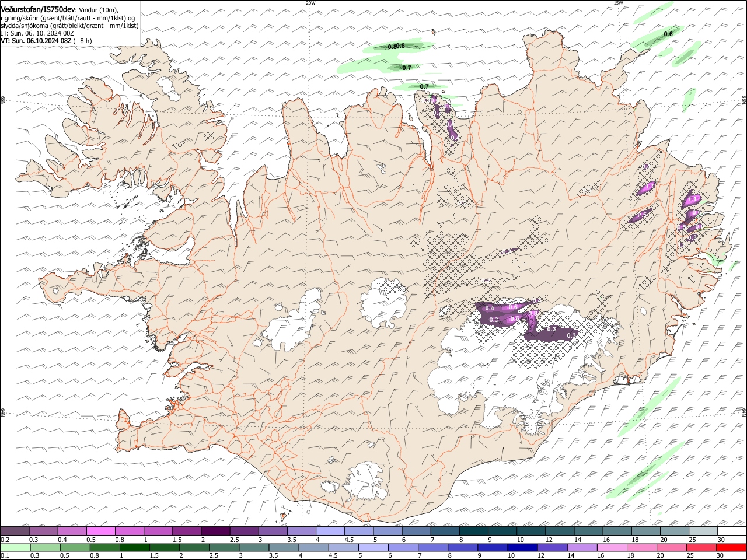Image resolution: width=747 pixels, height=560 pixels.
Task: Click the 0.1 label starting the rain legend
Action: coord(5,556)
